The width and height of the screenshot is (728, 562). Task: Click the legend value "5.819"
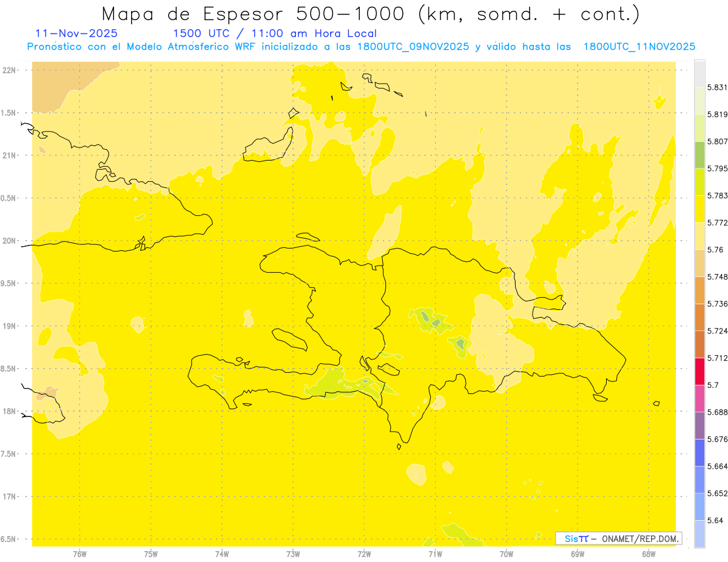click(717, 115)
